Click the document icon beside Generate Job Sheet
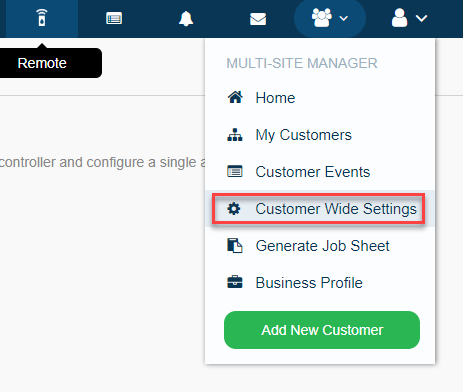 click(x=235, y=246)
